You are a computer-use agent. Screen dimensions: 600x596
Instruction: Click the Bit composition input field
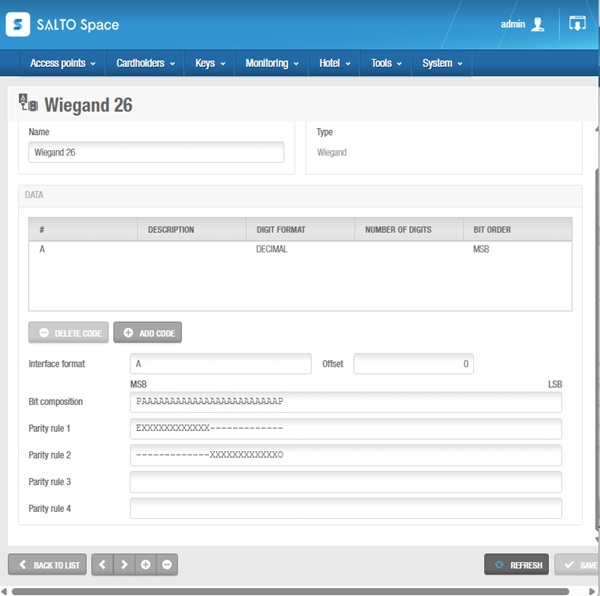(x=346, y=402)
